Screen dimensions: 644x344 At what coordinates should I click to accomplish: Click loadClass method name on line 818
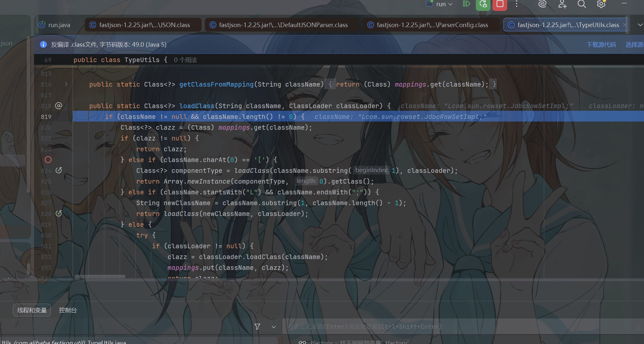pos(197,106)
